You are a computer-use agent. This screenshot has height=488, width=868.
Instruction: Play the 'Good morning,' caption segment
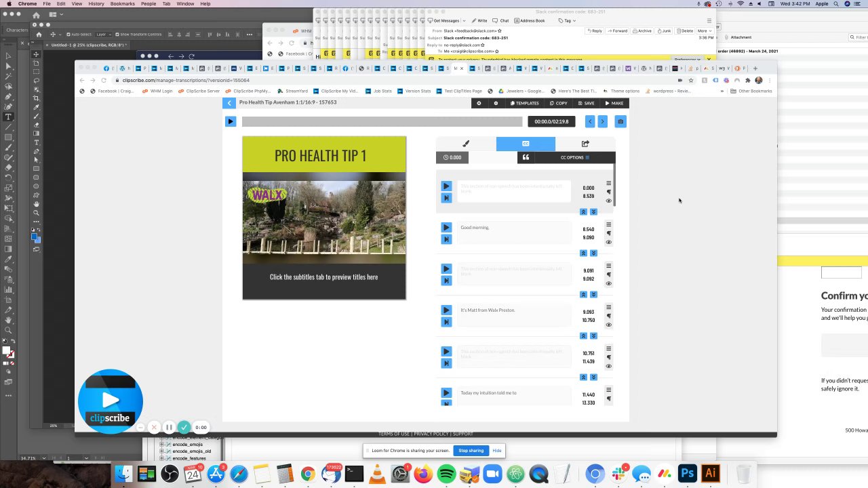pyautogui.click(x=446, y=227)
